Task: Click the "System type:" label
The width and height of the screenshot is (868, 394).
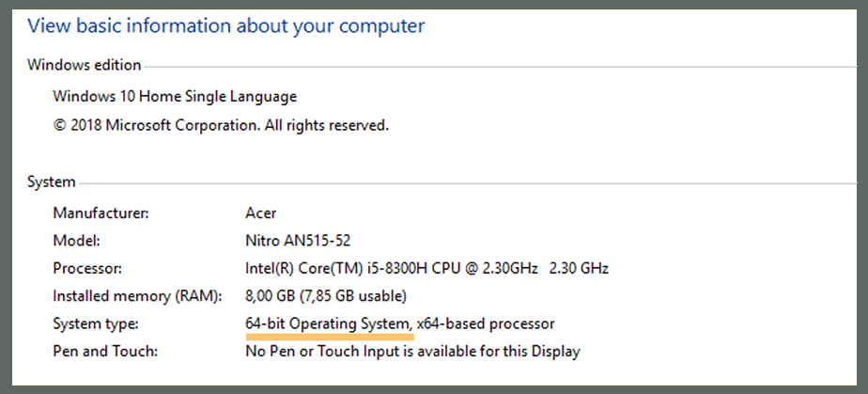Action: point(96,323)
